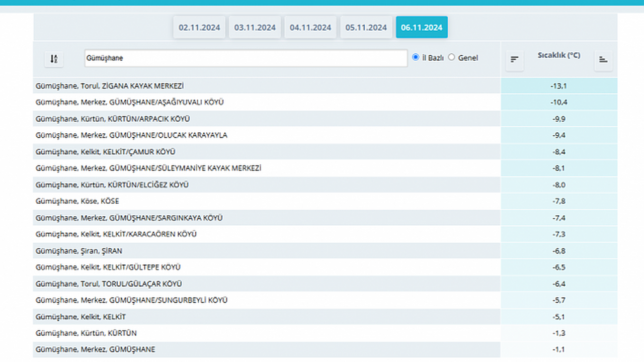The width and height of the screenshot is (644, 362).
Task: Select the Genel radio button
Action: [x=451, y=57]
